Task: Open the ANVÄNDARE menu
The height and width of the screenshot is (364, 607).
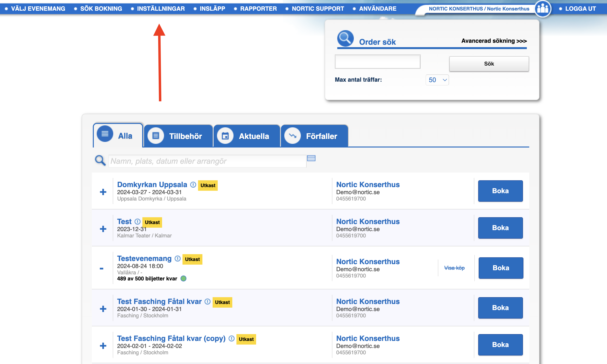Action: pos(378,9)
